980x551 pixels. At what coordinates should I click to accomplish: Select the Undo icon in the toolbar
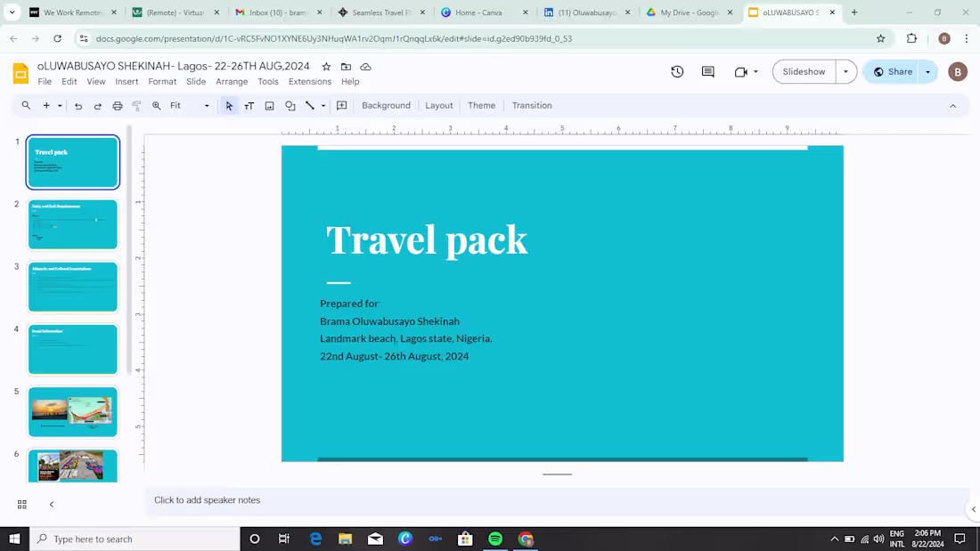78,106
